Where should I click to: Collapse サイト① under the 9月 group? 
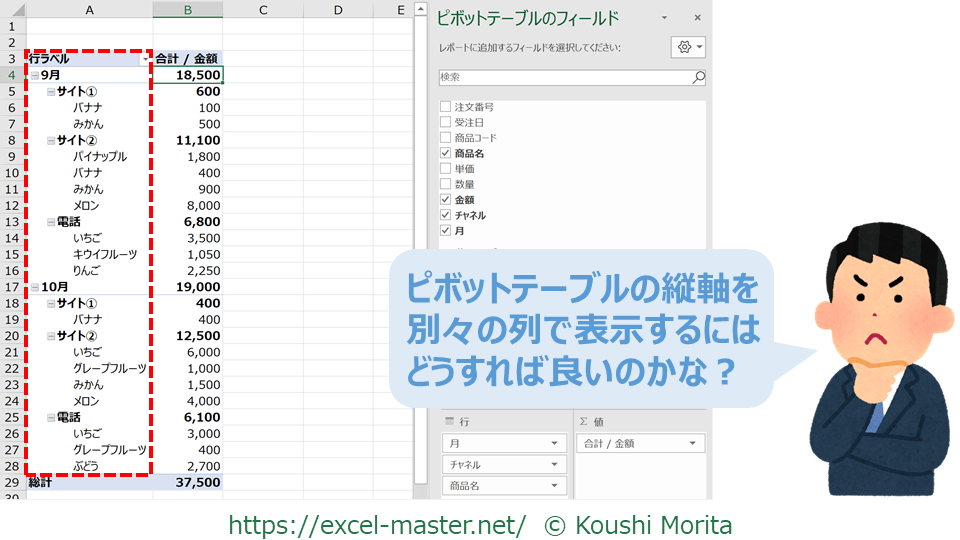(51, 91)
